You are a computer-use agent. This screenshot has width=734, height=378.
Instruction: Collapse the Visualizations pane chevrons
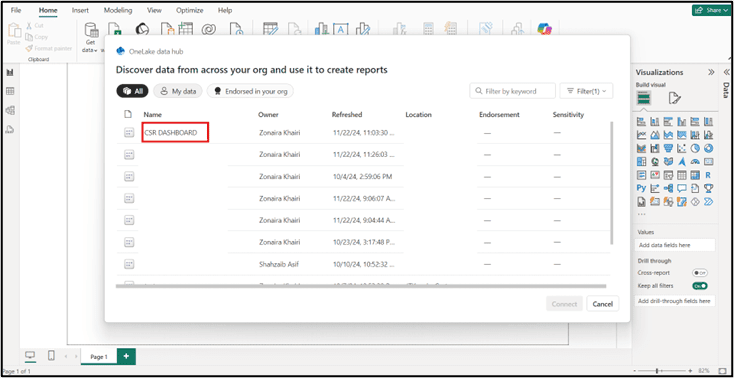click(711, 72)
